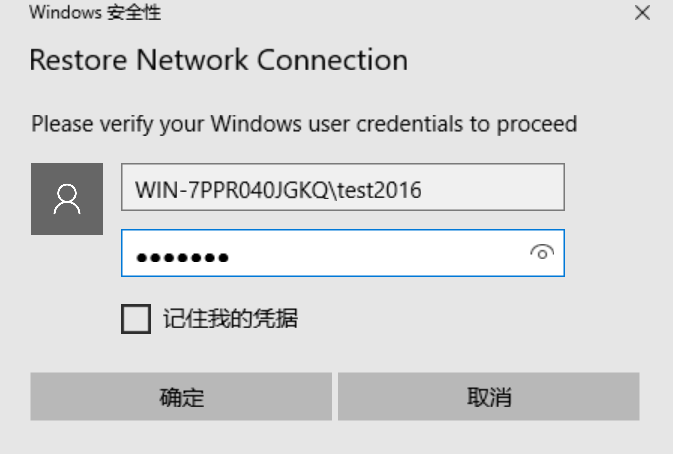This screenshot has width=673, height=454.
Task: Select the gray person silhouette tile
Action: point(67,199)
